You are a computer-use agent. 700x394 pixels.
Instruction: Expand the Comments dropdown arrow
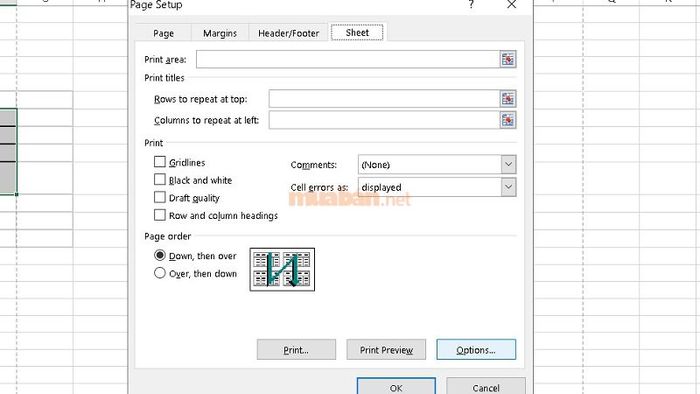(x=508, y=164)
